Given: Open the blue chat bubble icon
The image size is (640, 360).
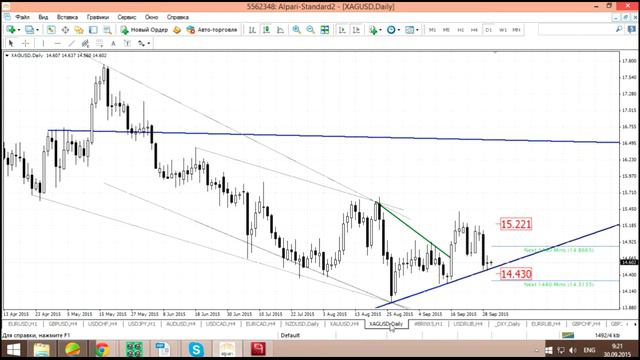Looking at the screenshot, I should point(632,29).
